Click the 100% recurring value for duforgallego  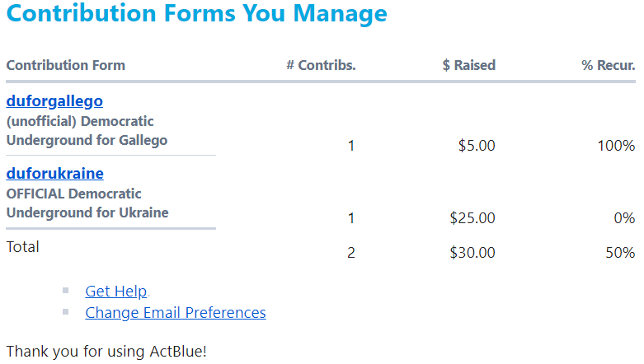pyautogui.click(x=616, y=146)
